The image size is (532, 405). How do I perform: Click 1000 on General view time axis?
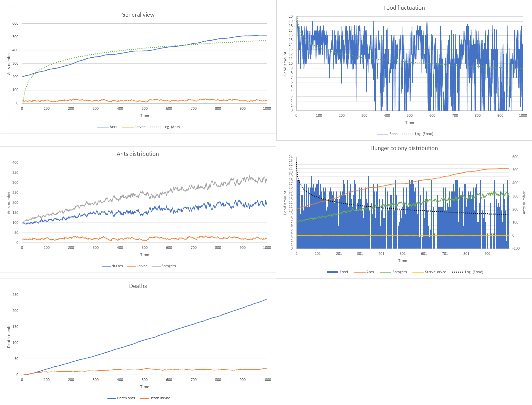267,108
